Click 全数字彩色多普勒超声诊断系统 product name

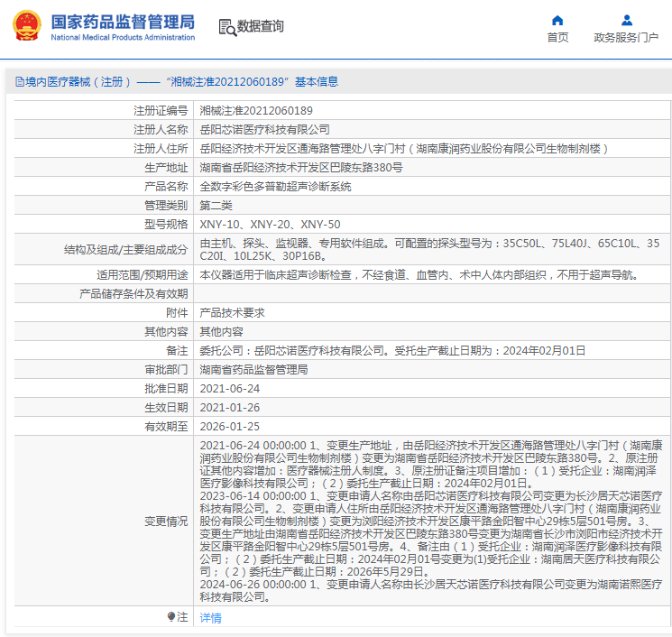[275, 186]
